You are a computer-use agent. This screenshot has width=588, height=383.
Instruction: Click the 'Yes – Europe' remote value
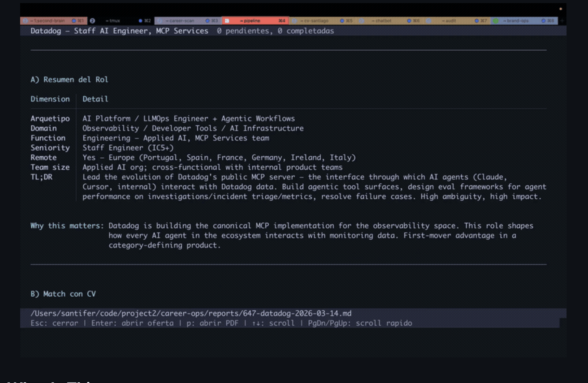(x=219, y=157)
